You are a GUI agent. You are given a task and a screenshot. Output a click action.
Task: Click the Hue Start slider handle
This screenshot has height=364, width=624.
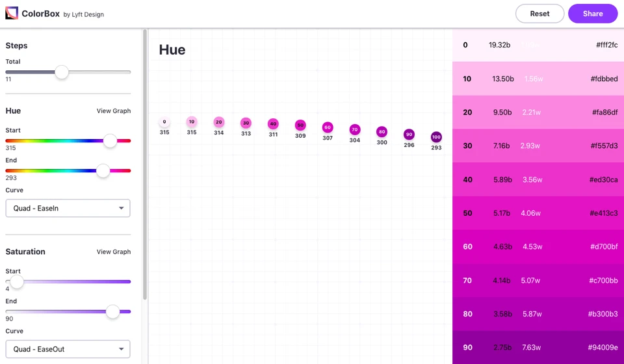click(x=110, y=140)
